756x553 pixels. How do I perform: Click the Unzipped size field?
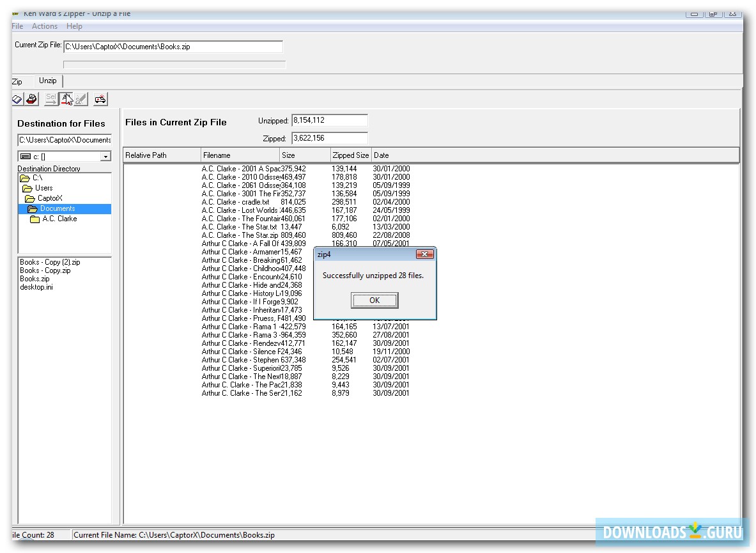point(330,121)
